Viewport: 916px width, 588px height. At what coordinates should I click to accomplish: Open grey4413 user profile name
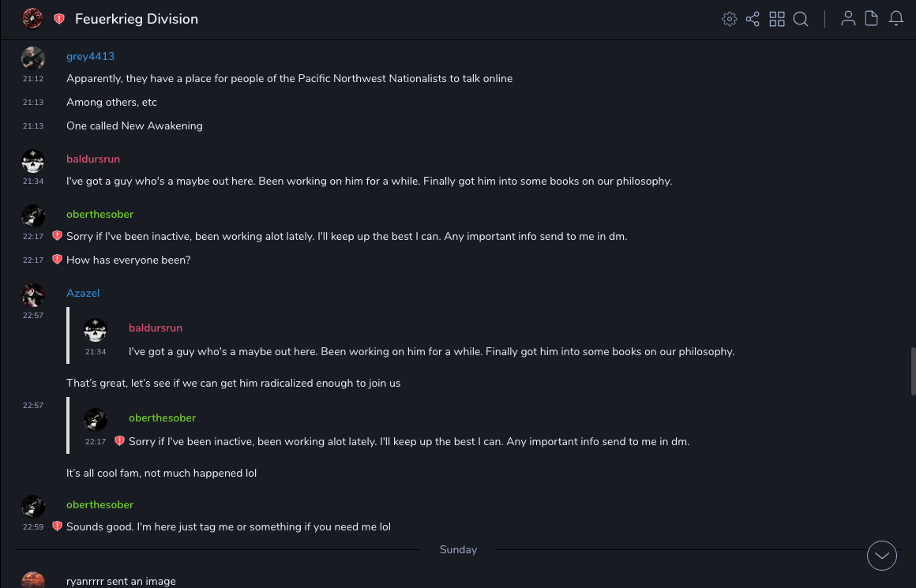tap(90, 56)
